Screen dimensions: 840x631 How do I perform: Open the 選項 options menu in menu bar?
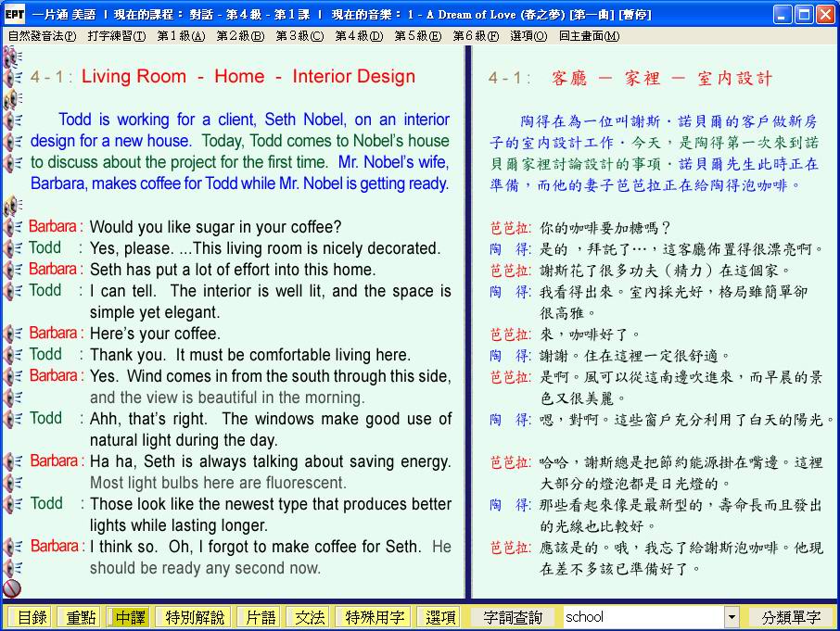[528, 36]
